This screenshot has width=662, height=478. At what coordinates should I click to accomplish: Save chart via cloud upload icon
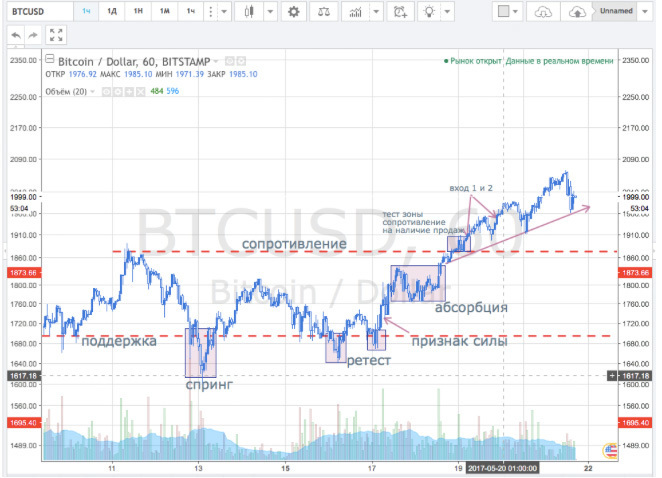pyautogui.click(x=577, y=12)
